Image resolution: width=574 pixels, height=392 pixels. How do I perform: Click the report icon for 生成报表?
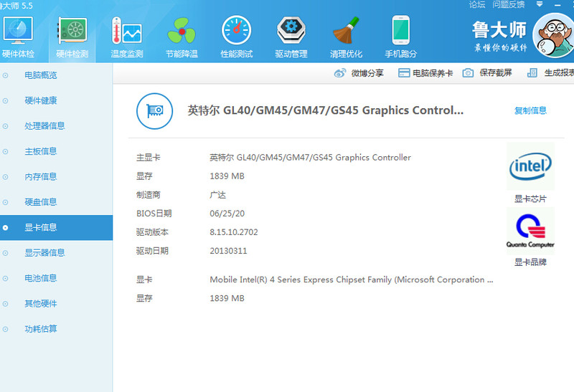coord(532,73)
